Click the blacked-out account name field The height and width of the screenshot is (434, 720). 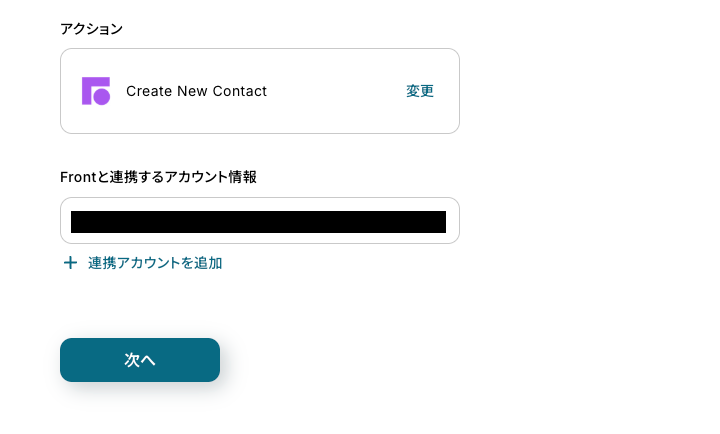258,222
